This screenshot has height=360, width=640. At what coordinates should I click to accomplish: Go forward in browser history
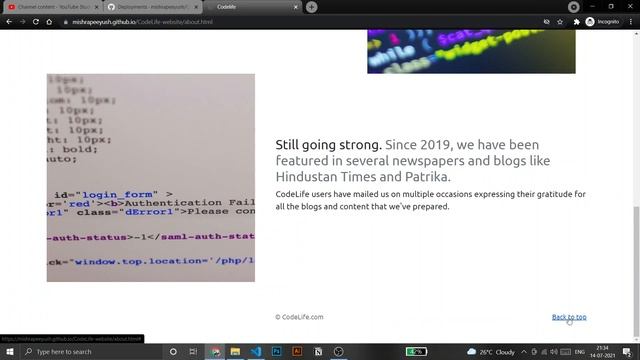(x=22, y=22)
